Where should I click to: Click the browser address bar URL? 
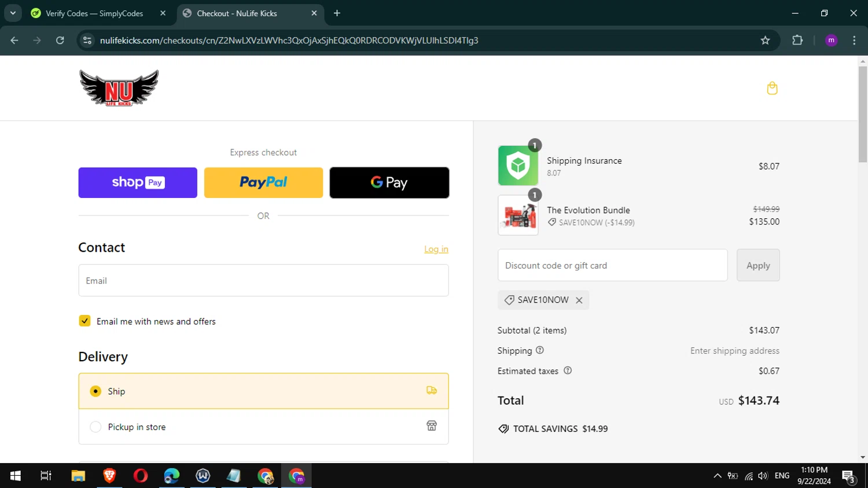point(289,40)
